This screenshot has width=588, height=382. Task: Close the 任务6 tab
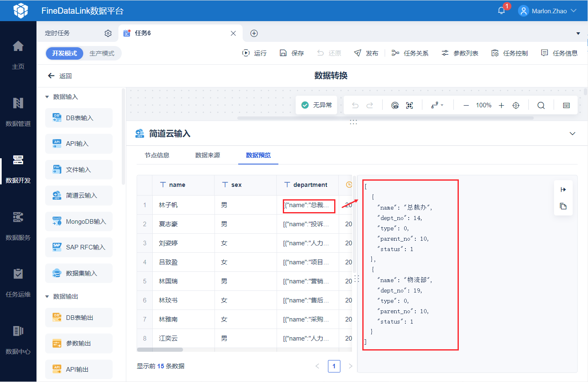[x=234, y=33]
